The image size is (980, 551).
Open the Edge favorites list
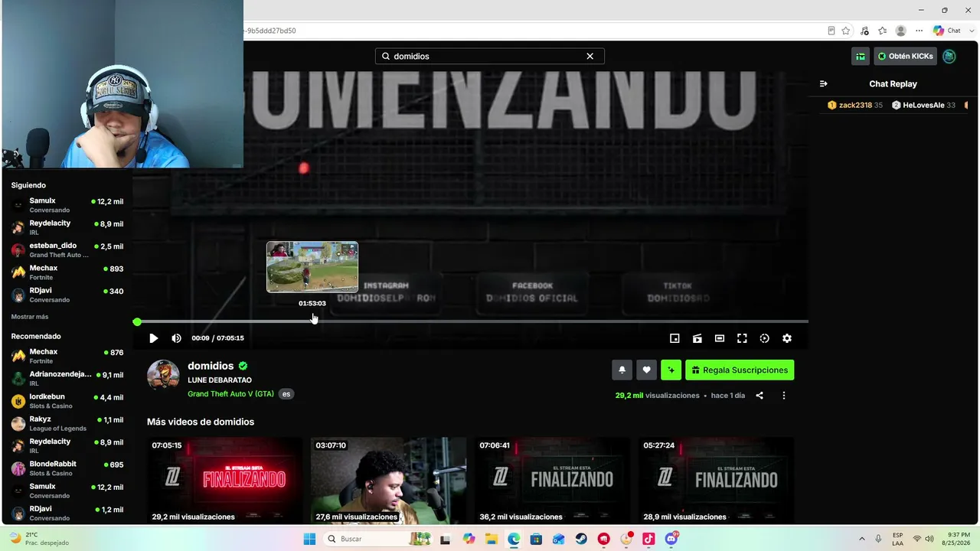click(x=883, y=31)
